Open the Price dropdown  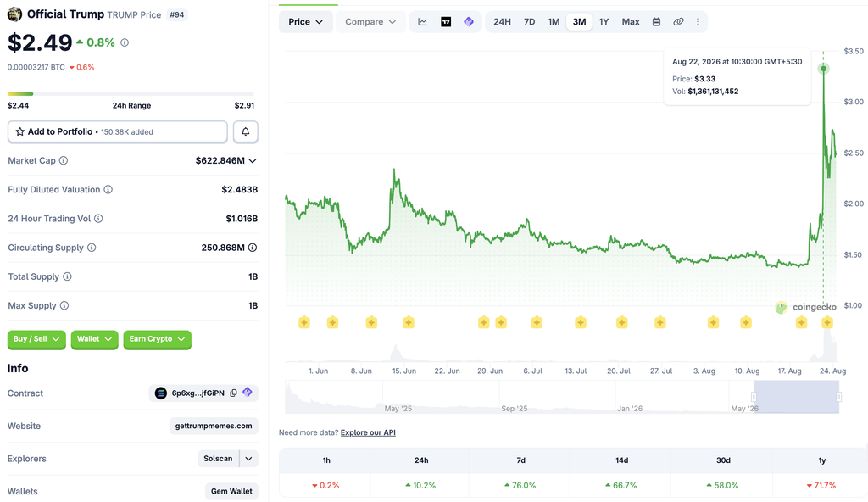point(305,21)
